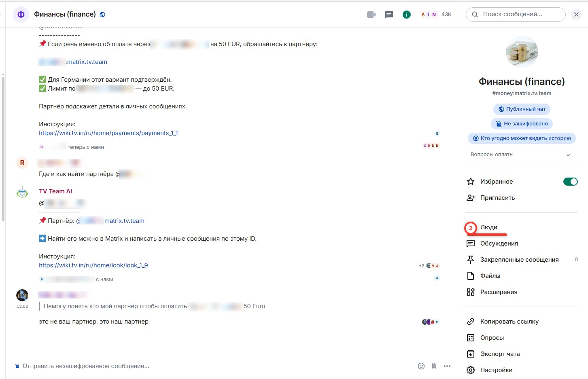Viewport: 588px width, 379px height.
Task: Open the threads icon in the header
Action: 389,15
